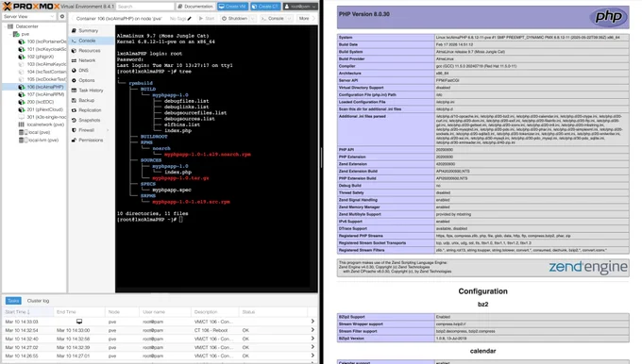The width and height of the screenshot is (642, 364).
Task: Click the Status column header
Action: coord(273,312)
